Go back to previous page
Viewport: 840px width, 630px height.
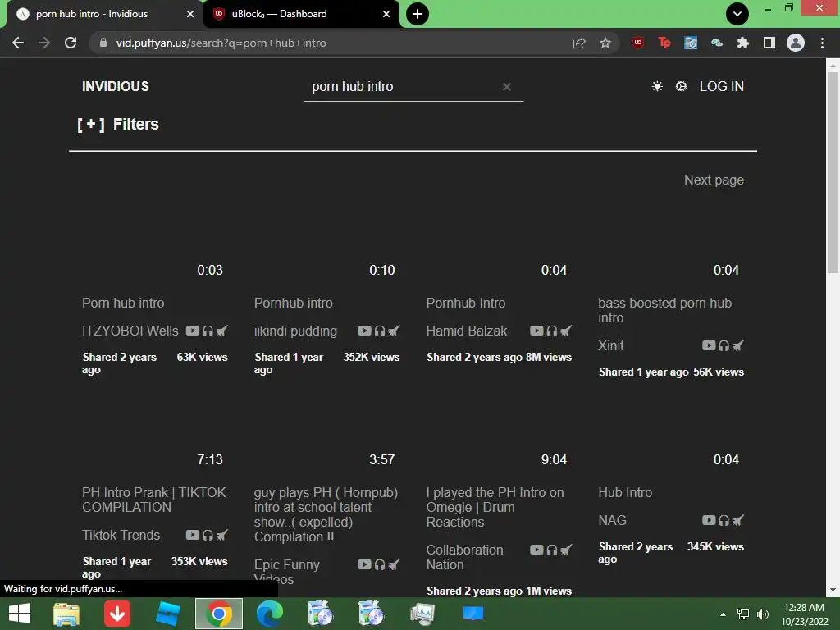18,43
